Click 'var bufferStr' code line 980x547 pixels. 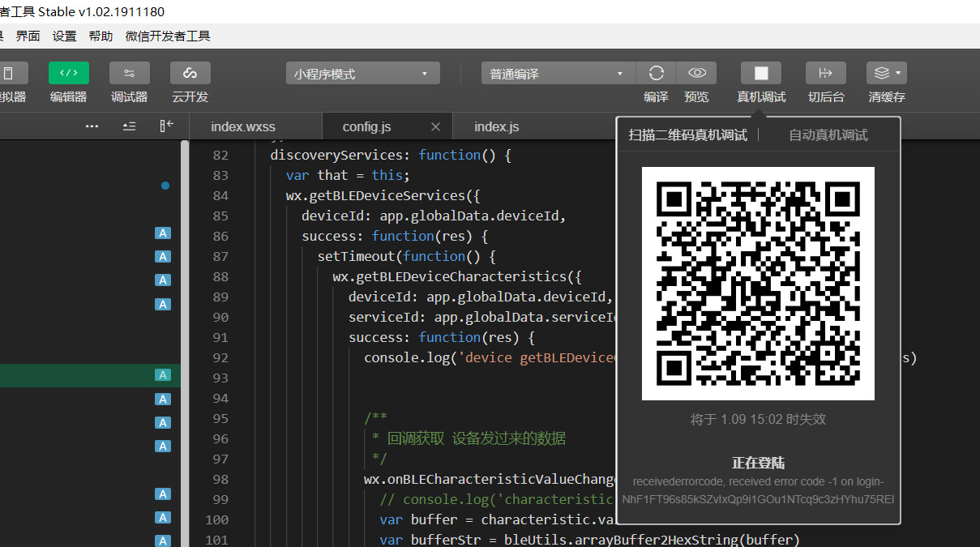click(x=590, y=540)
